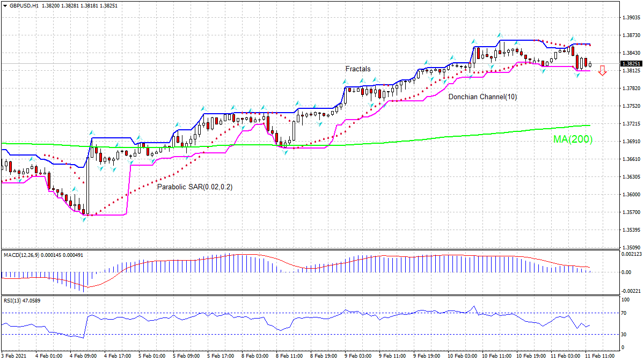Image resolution: width=644 pixels, height=362 pixels.
Task: Click the red downward sell arrow
Action: pyautogui.click(x=602, y=70)
